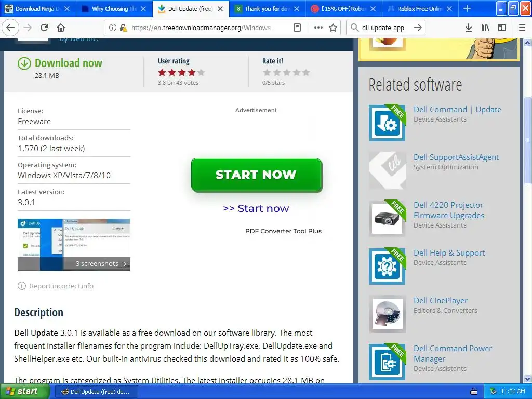Open the Dell Command Power Manager icon
The height and width of the screenshot is (399, 532).
click(x=387, y=362)
